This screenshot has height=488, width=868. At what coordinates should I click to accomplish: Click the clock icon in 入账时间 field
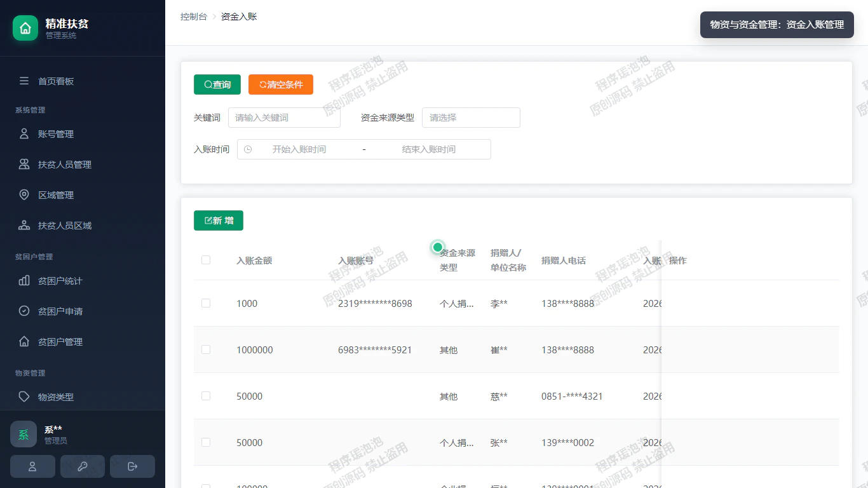[248, 149]
